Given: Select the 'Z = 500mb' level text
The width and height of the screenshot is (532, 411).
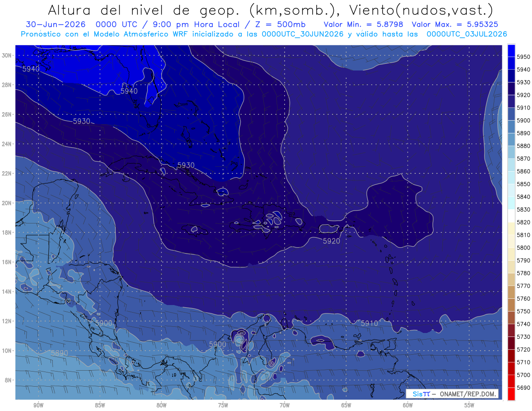Looking at the screenshot, I should (x=280, y=24).
